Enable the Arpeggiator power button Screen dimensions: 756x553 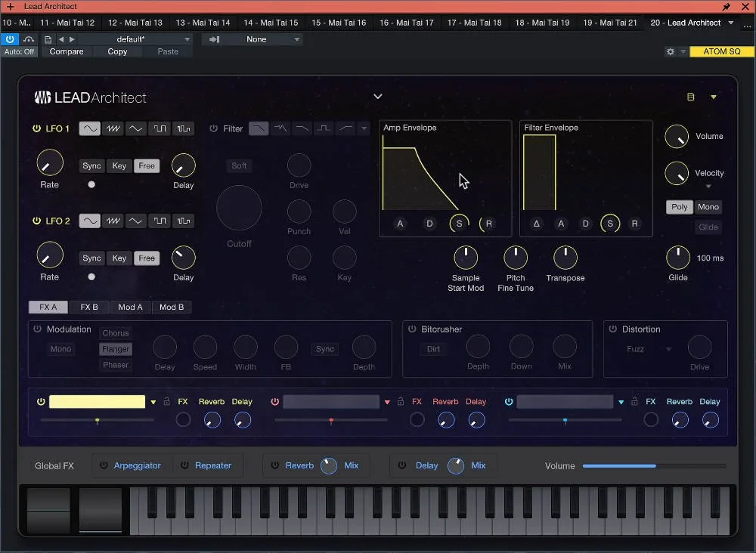tap(104, 465)
